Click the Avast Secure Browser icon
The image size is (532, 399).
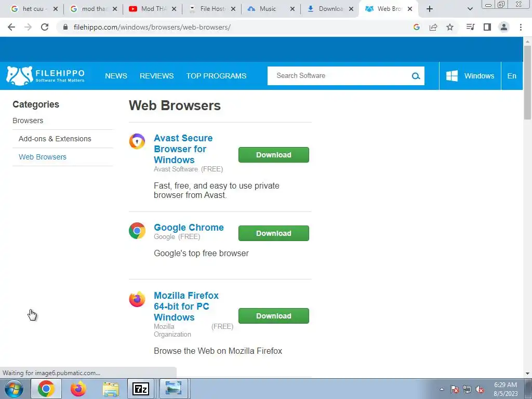pos(137,141)
